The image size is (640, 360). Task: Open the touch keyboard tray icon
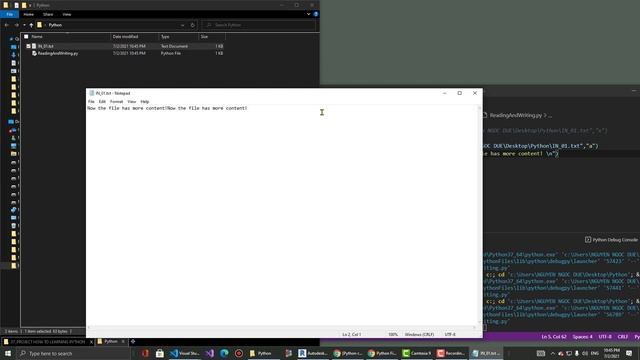541,353
